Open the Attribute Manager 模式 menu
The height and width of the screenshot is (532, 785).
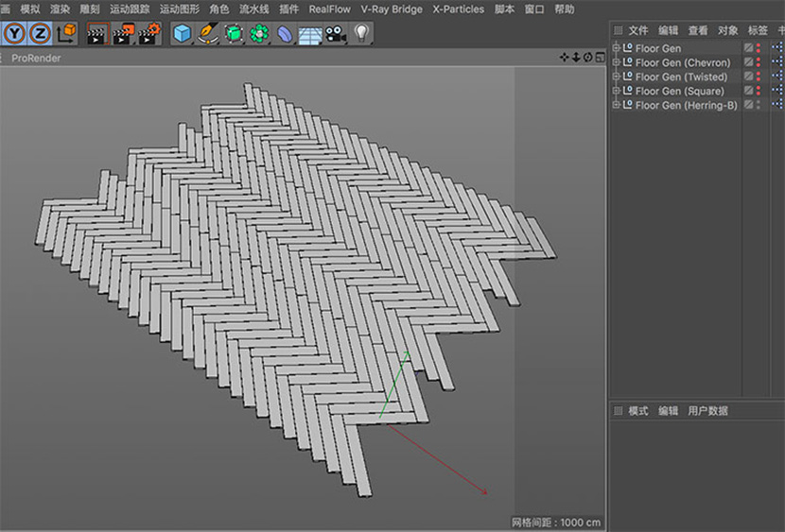pyautogui.click(x=638, y=410)
